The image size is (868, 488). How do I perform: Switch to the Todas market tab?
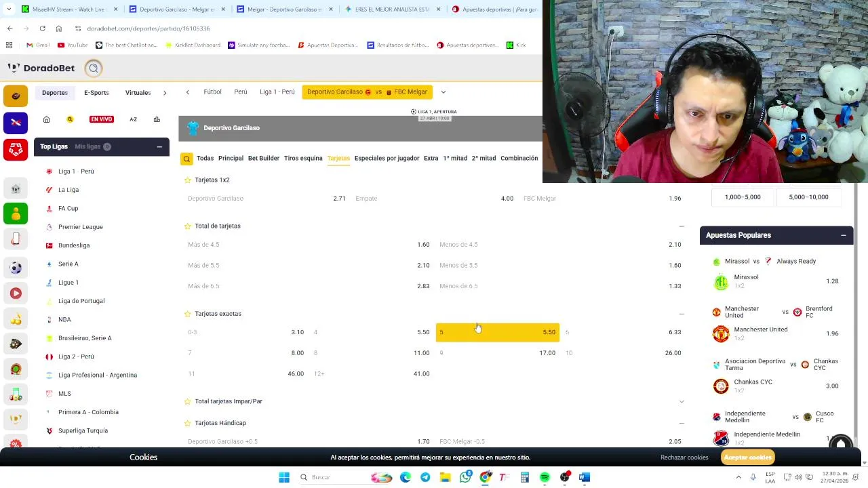click(205, 159)
